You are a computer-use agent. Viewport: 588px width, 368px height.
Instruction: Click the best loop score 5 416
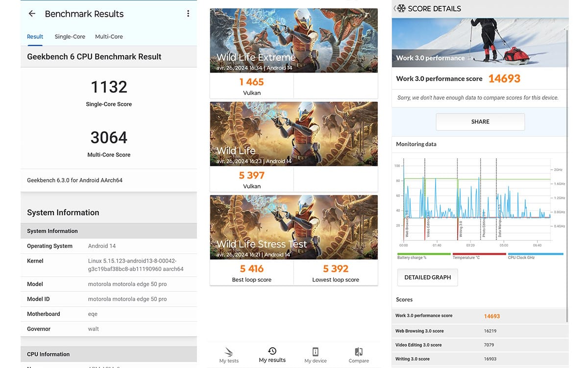click(252, 268)
